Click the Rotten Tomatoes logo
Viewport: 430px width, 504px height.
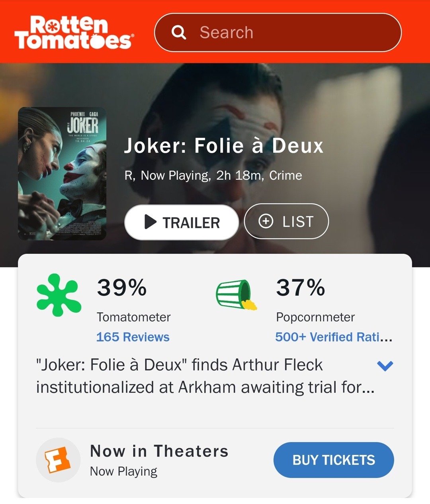[x=74, y=33]
